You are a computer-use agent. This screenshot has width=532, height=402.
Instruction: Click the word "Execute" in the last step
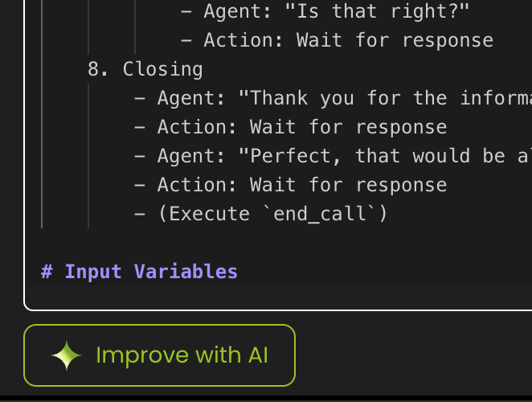tap(210, 214)
